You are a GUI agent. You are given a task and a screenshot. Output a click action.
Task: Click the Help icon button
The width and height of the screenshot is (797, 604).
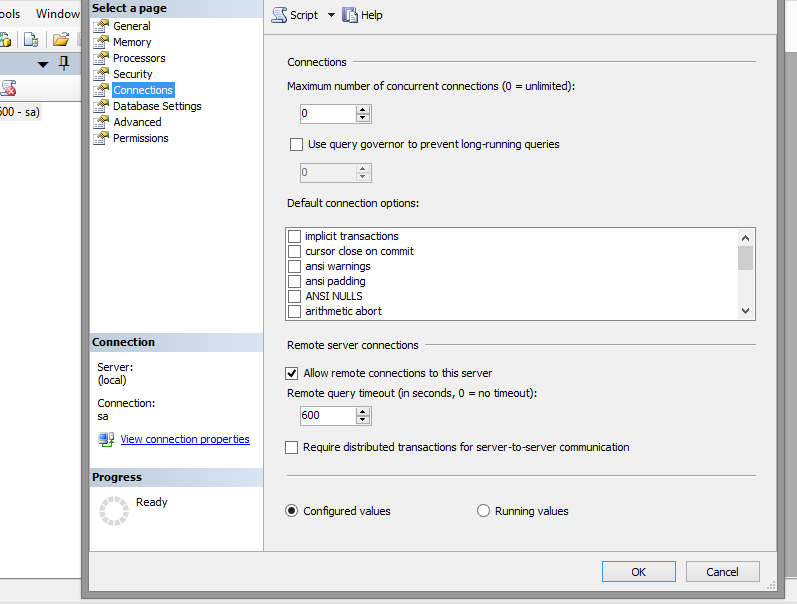[x=350, y=15]
